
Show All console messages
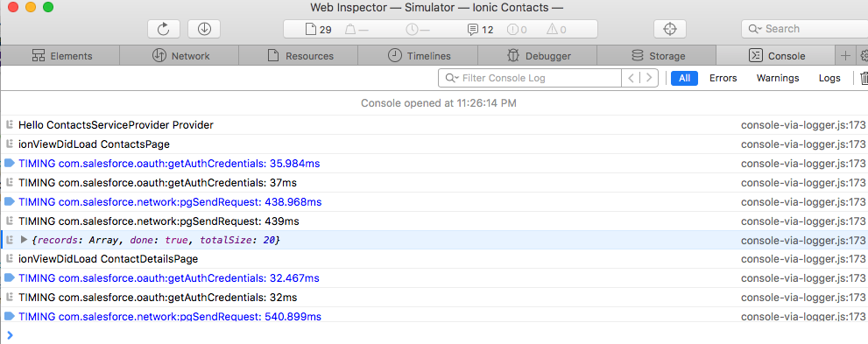pyautogui.click(x=684, y=78)
